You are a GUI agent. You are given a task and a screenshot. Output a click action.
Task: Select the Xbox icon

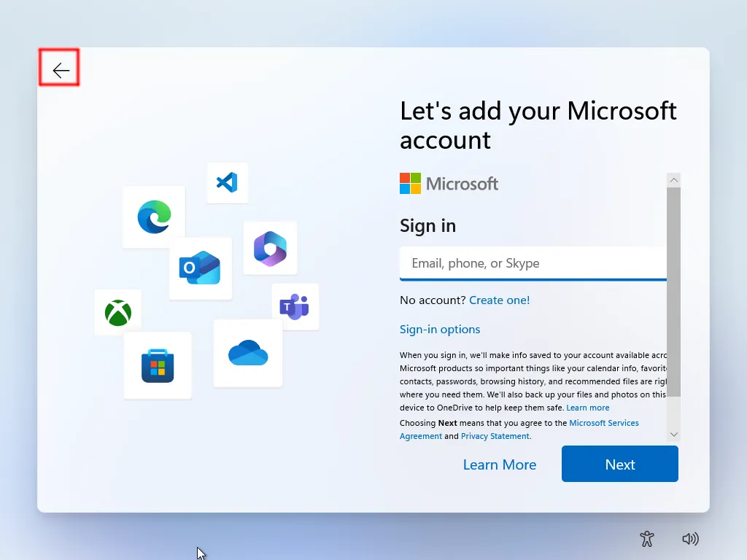(117, 312)
